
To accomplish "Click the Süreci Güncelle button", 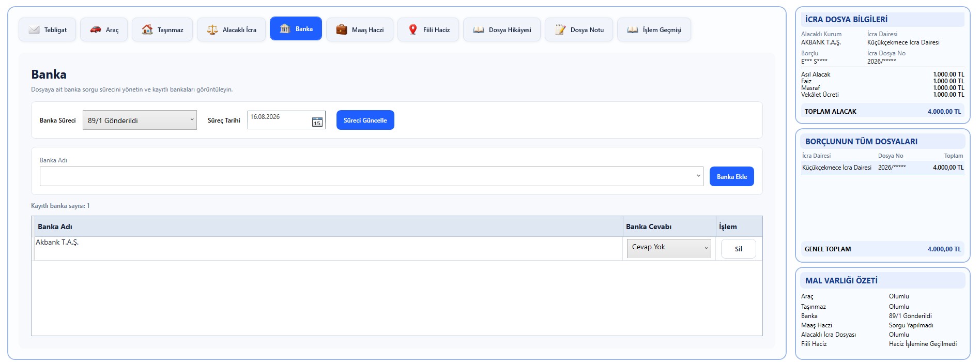I will pos(365,120).
